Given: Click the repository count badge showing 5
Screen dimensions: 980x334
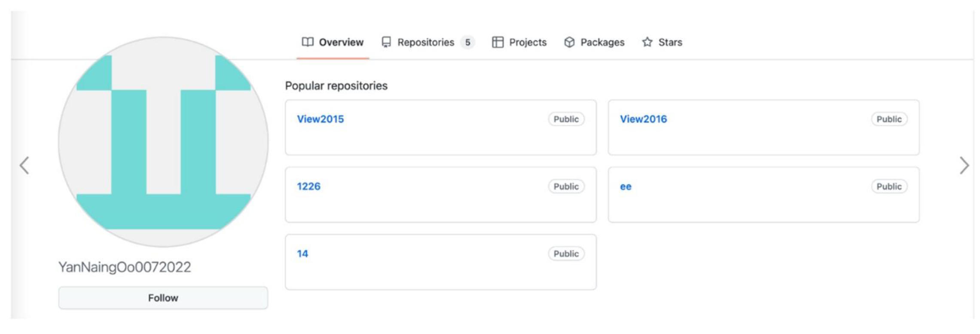Looking at the screenshot, I should click(x=467, y=42).
